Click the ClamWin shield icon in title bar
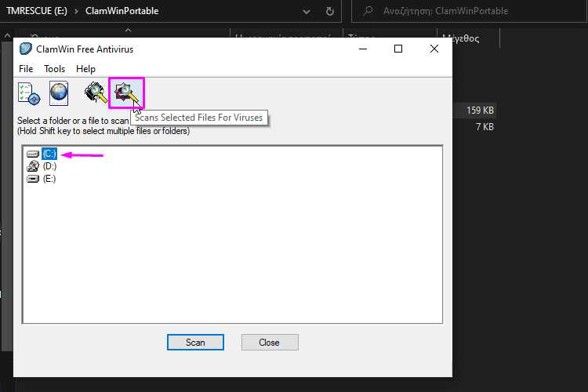 click(26, 49)
